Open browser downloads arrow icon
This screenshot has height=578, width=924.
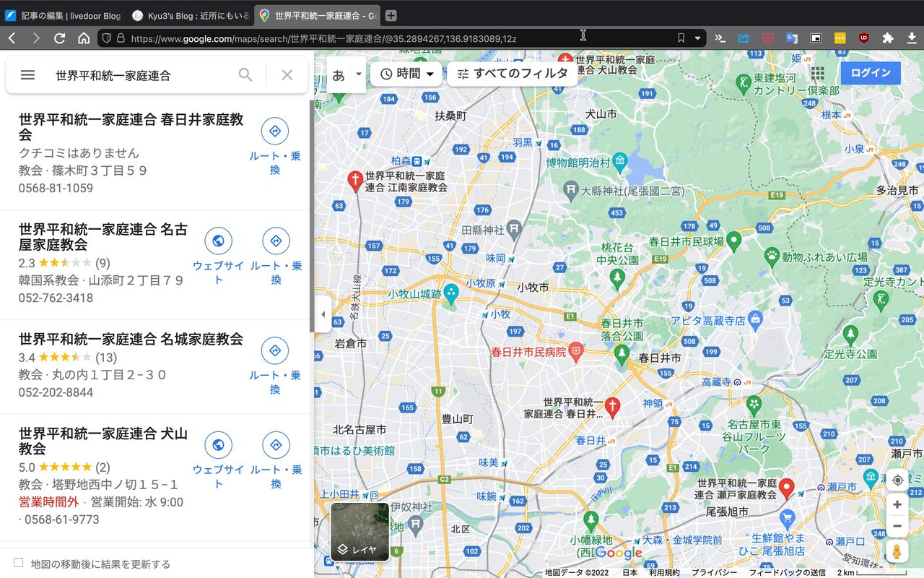click(912, 38)
